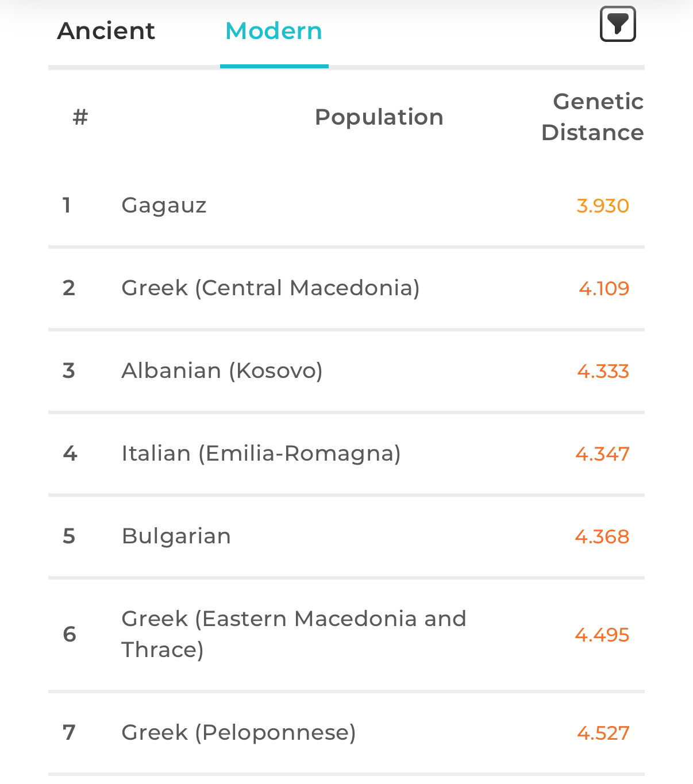Click genetic distance value 4.368

[x=602, y=536]
